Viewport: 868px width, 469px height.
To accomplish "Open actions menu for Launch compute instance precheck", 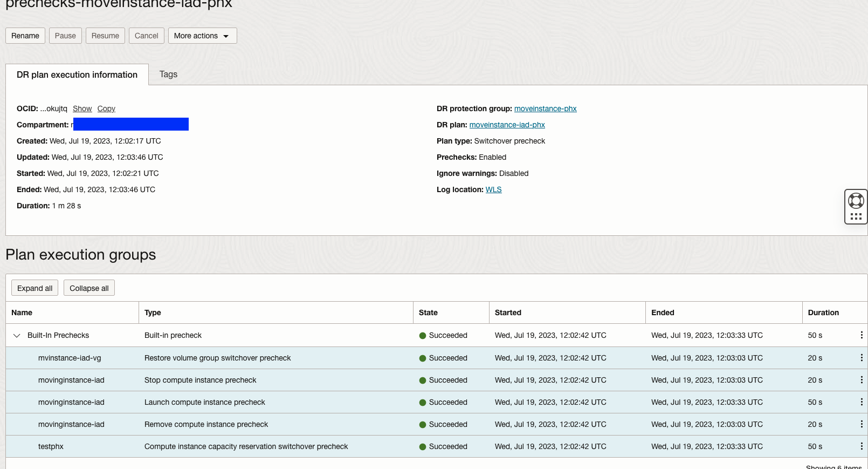I will pyautogui.click(x=862, y=402).
